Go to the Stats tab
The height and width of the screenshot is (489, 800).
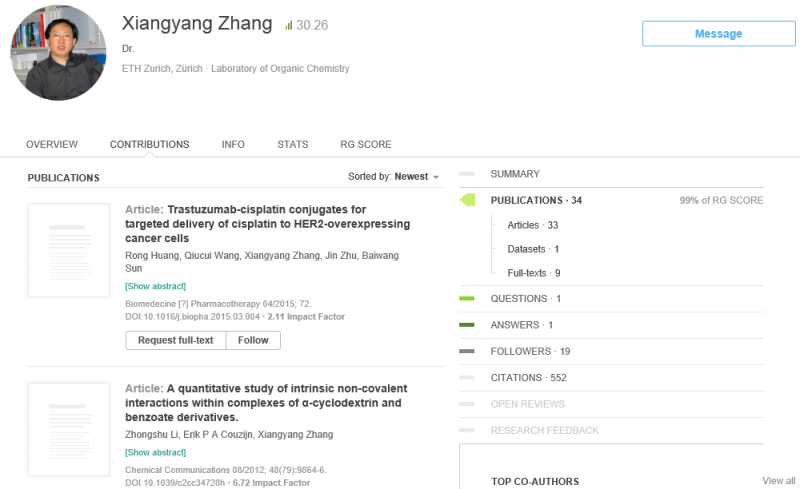click(293, 145)
